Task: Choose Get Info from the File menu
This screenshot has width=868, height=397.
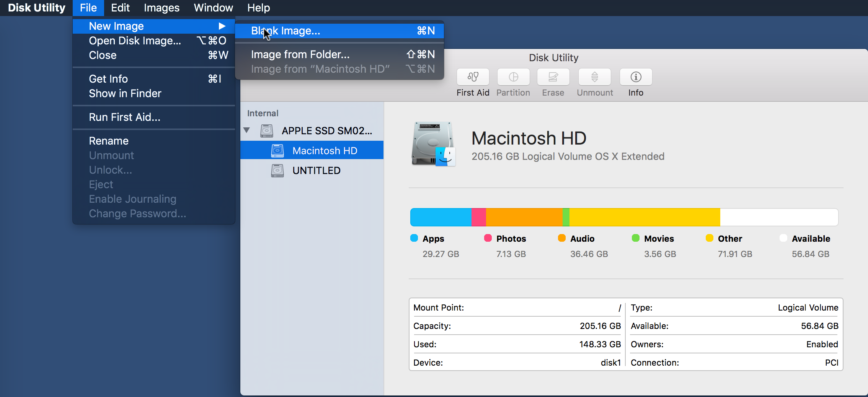Action: pyautogui.click(x=154, y=79)
